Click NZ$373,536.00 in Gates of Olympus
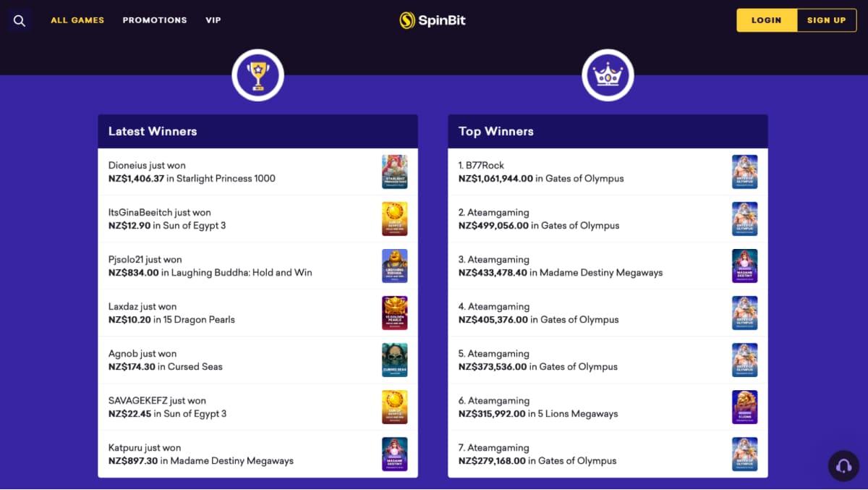 (x=538, y=366)
